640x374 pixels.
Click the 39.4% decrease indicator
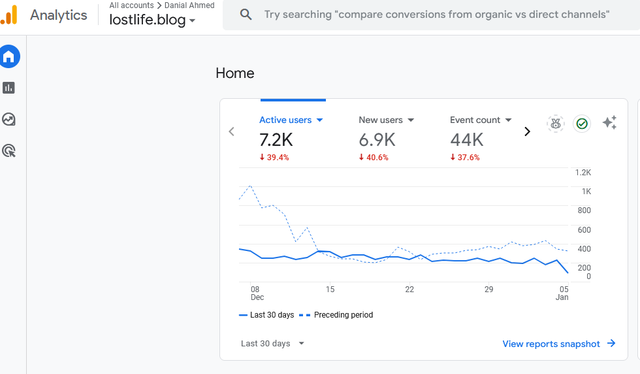click(274, 157)
